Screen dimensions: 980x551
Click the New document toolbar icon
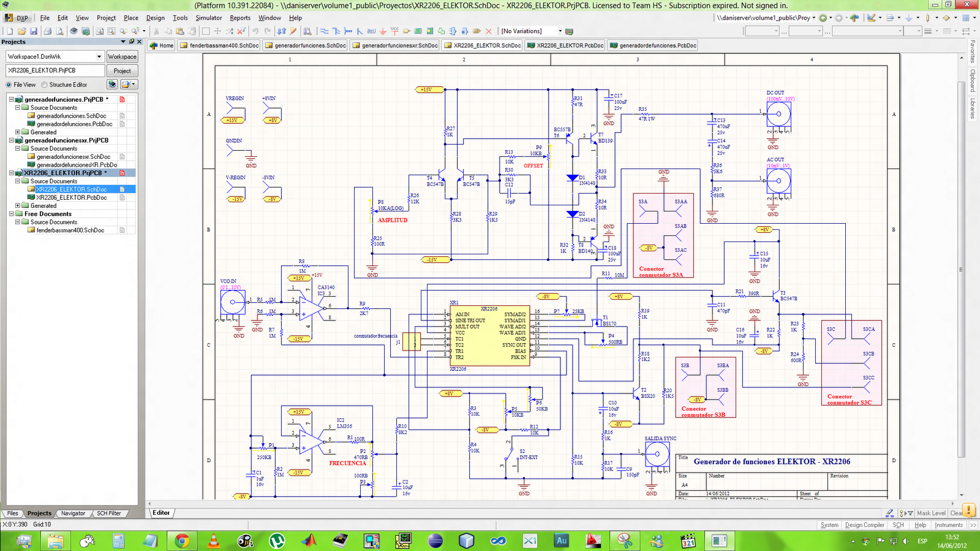[10, 31]
